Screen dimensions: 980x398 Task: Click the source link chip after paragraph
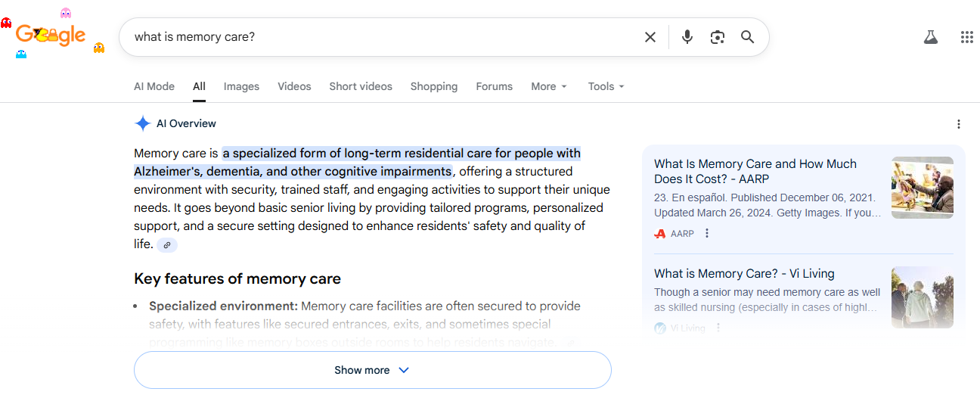[167, 244]
